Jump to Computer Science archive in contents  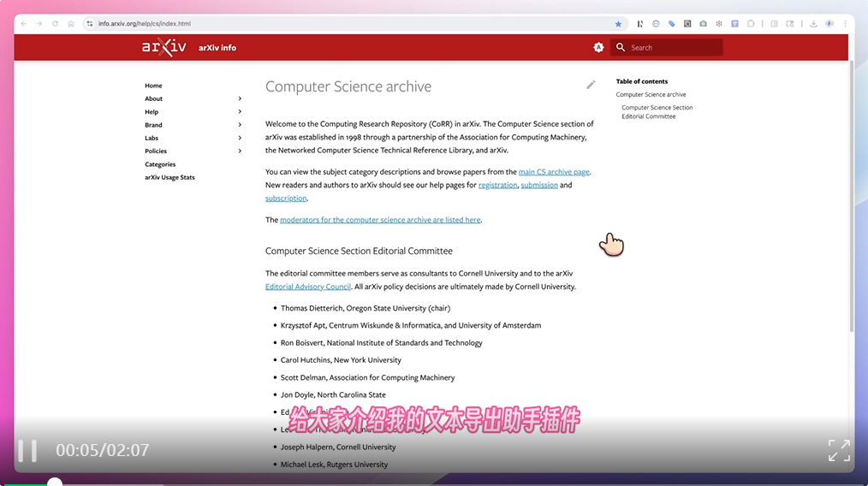pos(651,95)
